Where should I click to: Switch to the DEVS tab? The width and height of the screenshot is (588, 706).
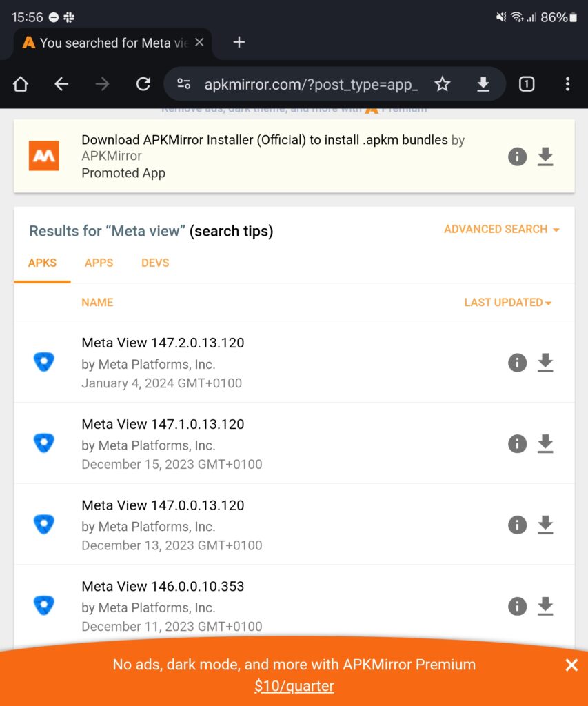(155, 263)
